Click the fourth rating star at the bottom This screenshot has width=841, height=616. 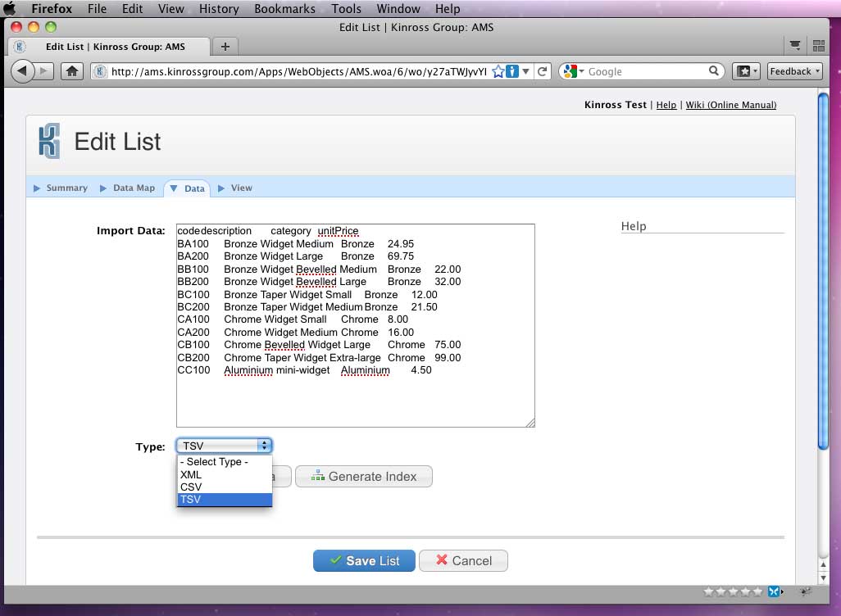point(746,591)
